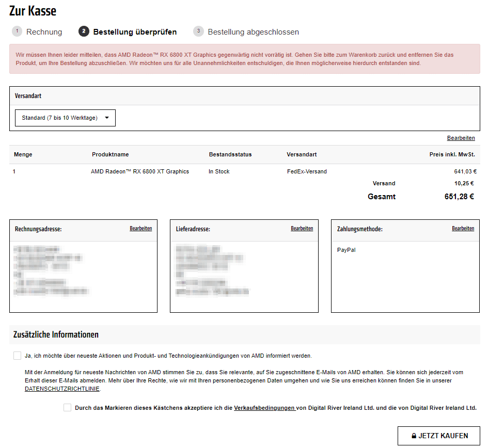Click the 'Rechnungsadresse:' panel title
The height and width of the screenshot is (448, 504).
[38, 229]
